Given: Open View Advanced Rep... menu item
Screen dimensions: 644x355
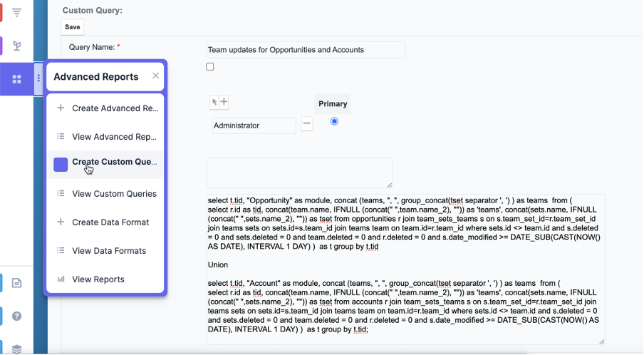Looking at the screenshot, I should pos(105,137).
